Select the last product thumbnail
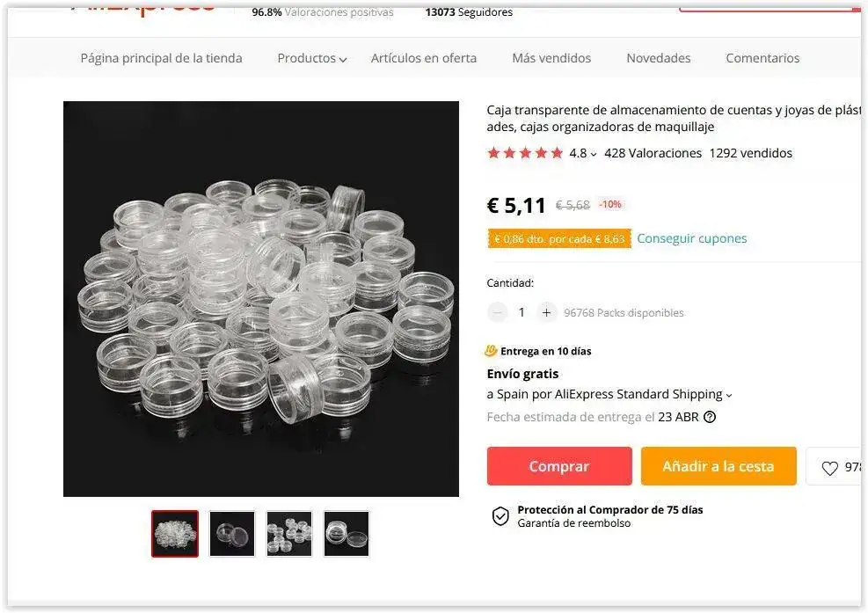868x613 pixels. point(346,534)
